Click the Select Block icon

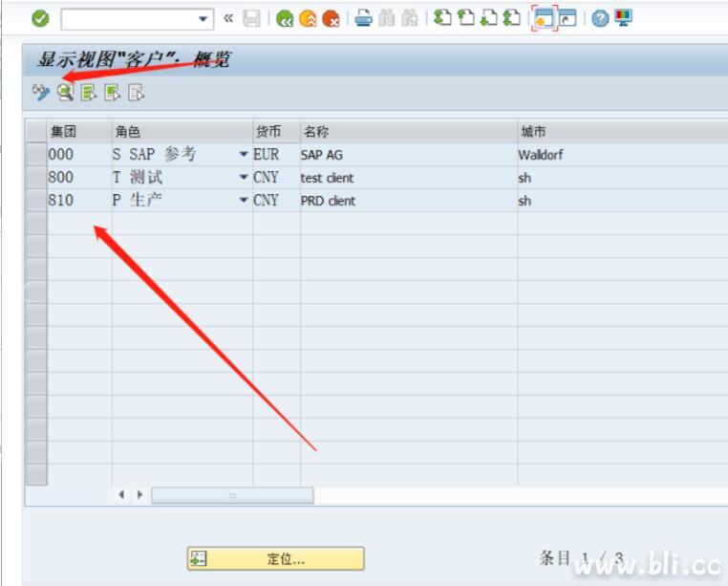pyautogui.click(x=113, y=93)
